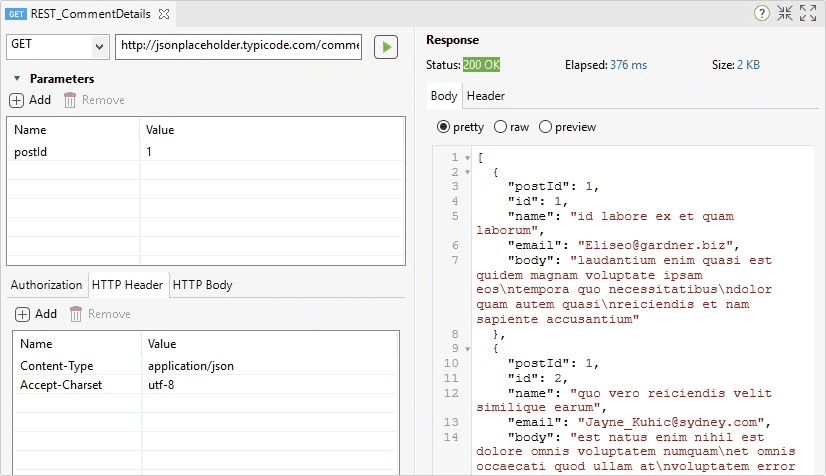Switch to the HTTP Body tab
Viewport: 826px width, 476px height.
[x=202, y=285]
